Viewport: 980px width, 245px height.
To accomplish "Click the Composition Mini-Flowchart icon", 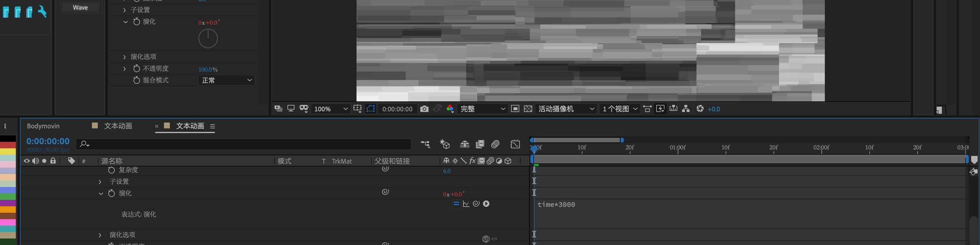I will coord(425,144).
